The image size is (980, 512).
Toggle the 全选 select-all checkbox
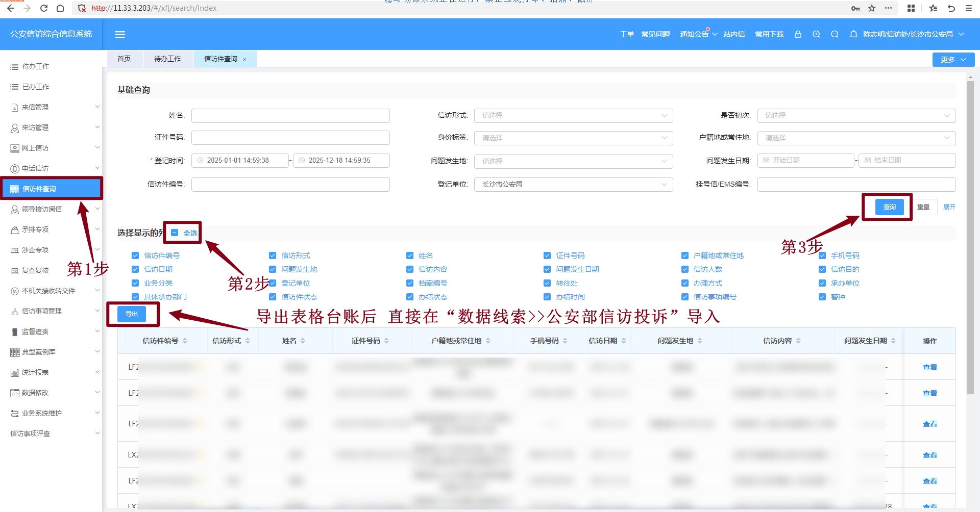(x=175, y=233)
